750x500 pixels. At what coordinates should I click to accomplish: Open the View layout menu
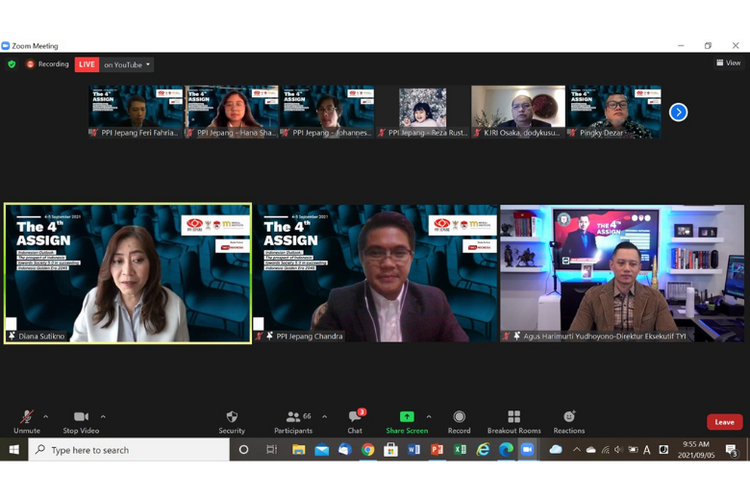728,63
